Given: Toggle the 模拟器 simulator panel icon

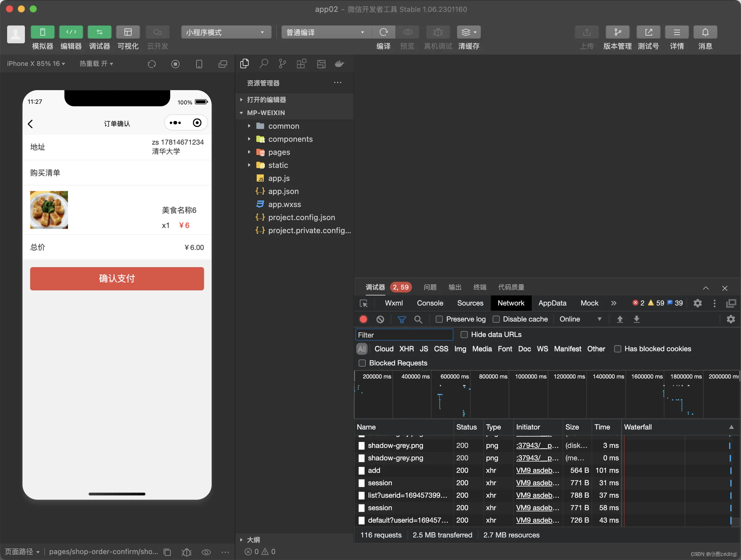Looking at the screenshot, I should (43, 32).
